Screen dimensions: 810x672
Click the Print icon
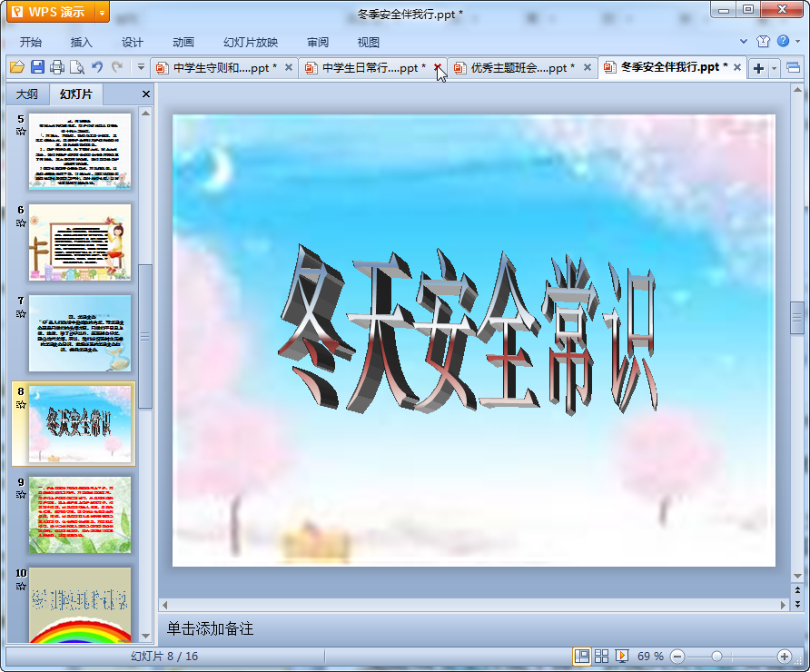57,67
